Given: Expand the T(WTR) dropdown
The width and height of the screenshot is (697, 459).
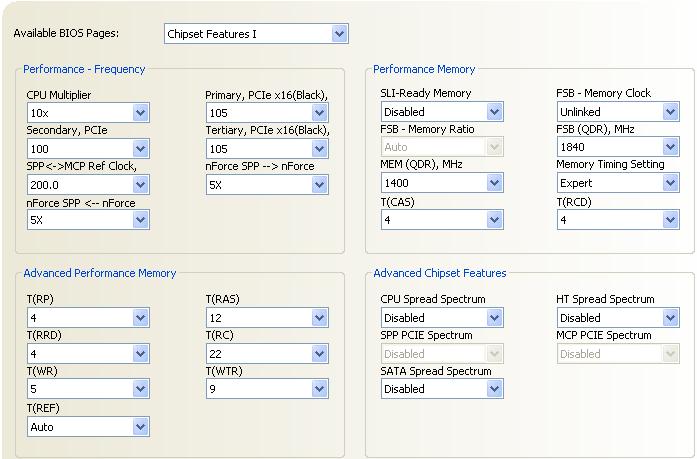Looking at the screenshot, I should 267,389.
